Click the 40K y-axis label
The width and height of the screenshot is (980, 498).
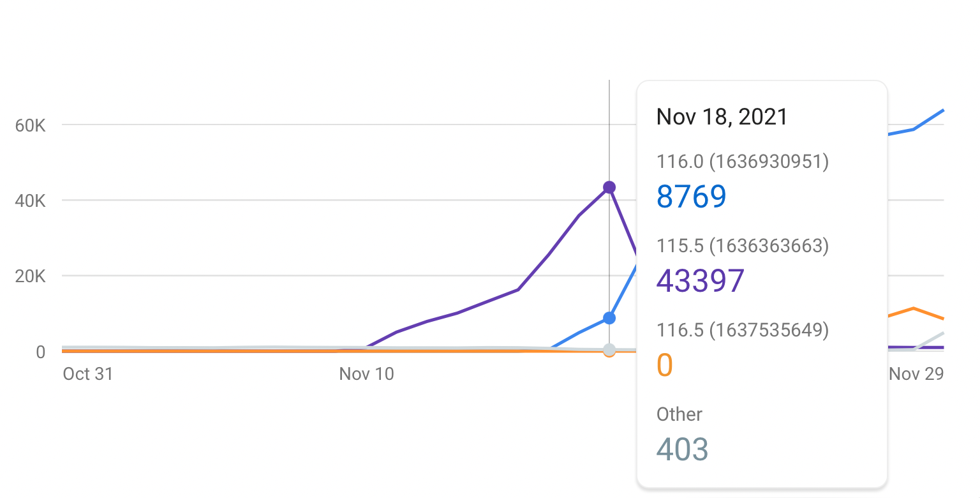coord(30,200)
